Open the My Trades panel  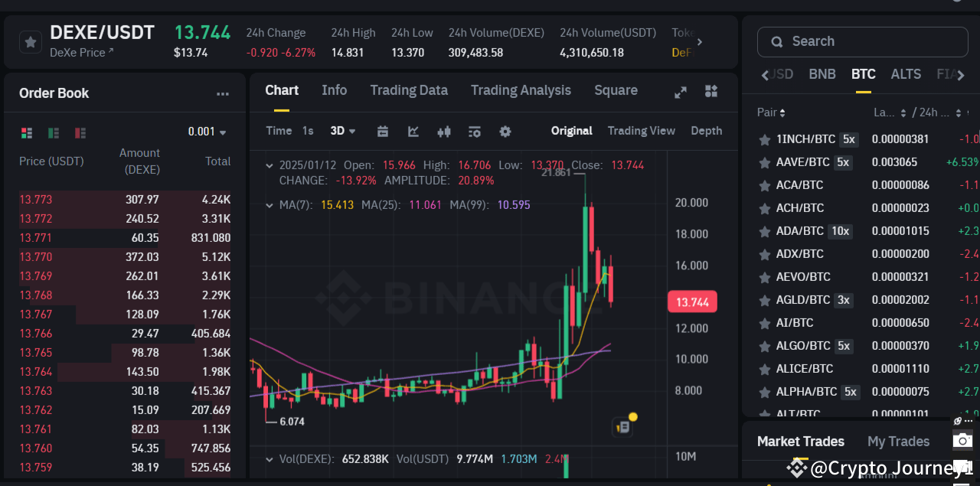[x=898, y=442]
